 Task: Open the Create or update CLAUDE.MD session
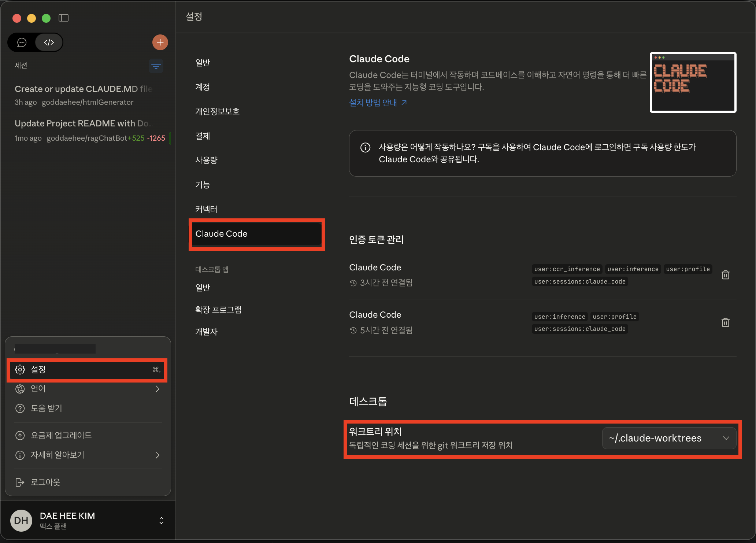[84, 89]
